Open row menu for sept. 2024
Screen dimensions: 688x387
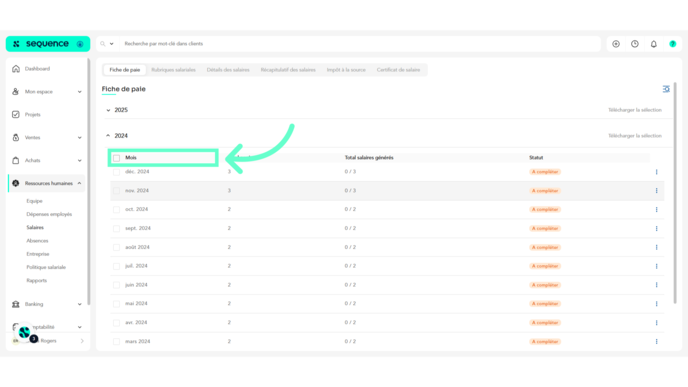coord(656,229)
